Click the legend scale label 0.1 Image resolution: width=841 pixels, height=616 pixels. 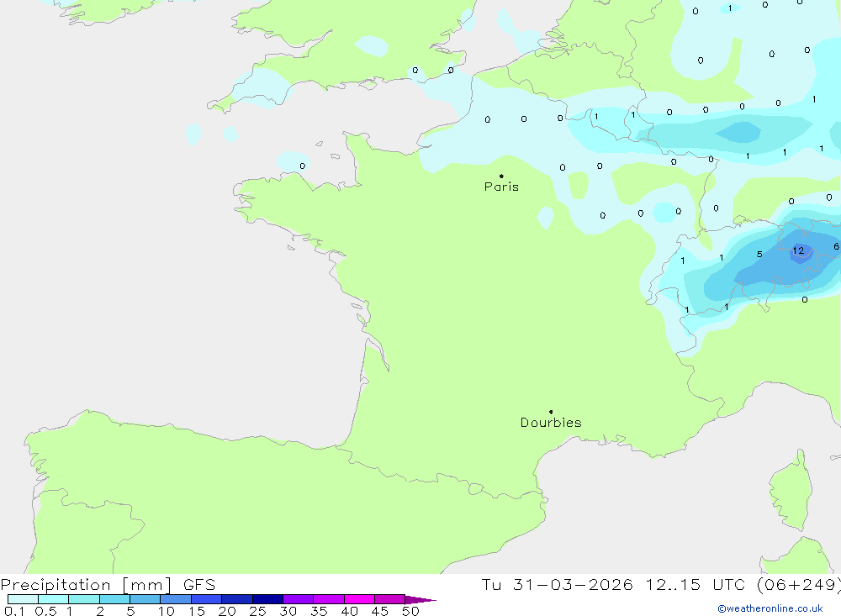(x=14, y=611)
